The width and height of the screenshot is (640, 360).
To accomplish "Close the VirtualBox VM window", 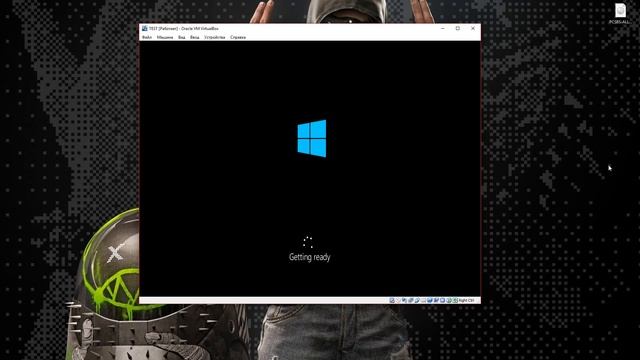I will (x=473, y=29).
